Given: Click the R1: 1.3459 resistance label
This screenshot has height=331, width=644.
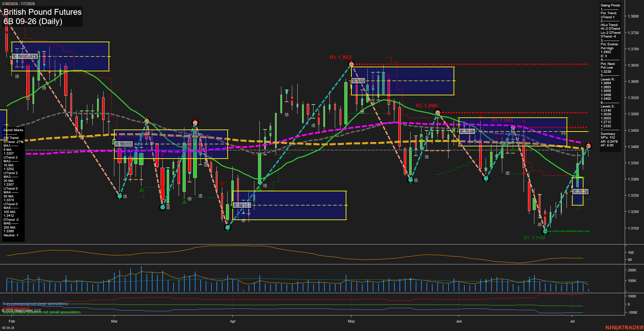Looking at the screenshot, I should pos(502,121).
